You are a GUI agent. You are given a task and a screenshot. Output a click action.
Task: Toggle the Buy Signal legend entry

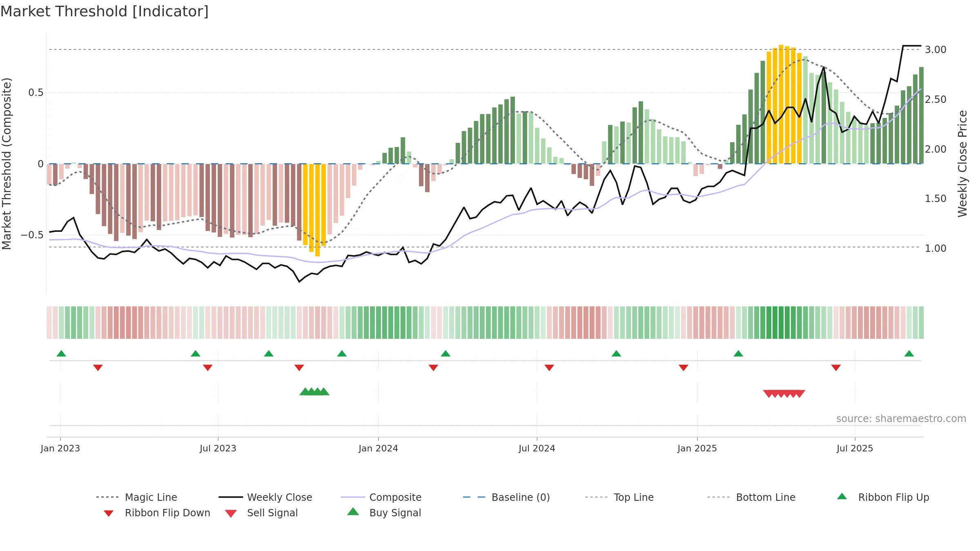pyautogui.click(x=384, y=513)
